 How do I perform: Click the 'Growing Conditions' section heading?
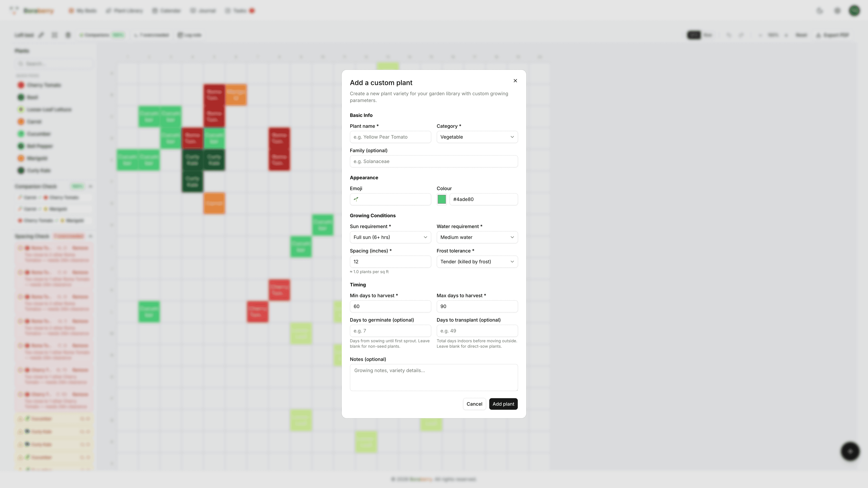pyautogui.click(x=373, y=216)
